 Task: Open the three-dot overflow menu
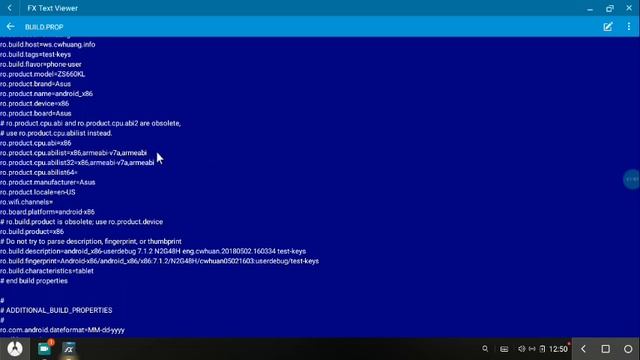pos(629,27)
